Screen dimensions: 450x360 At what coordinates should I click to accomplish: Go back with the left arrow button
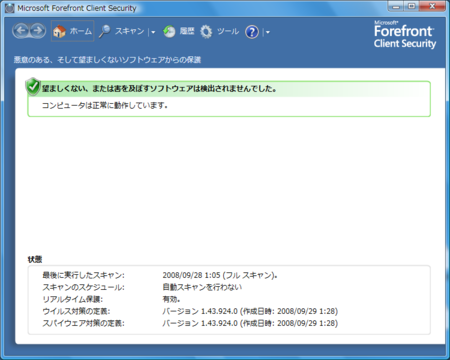pos(21,31)
